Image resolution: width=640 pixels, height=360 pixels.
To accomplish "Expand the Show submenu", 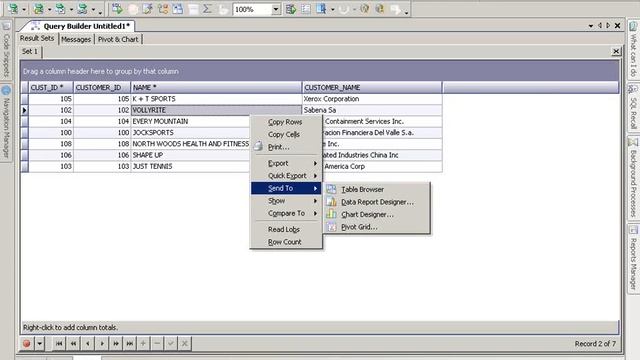I will pyautogui.click(x=287, y=201).
